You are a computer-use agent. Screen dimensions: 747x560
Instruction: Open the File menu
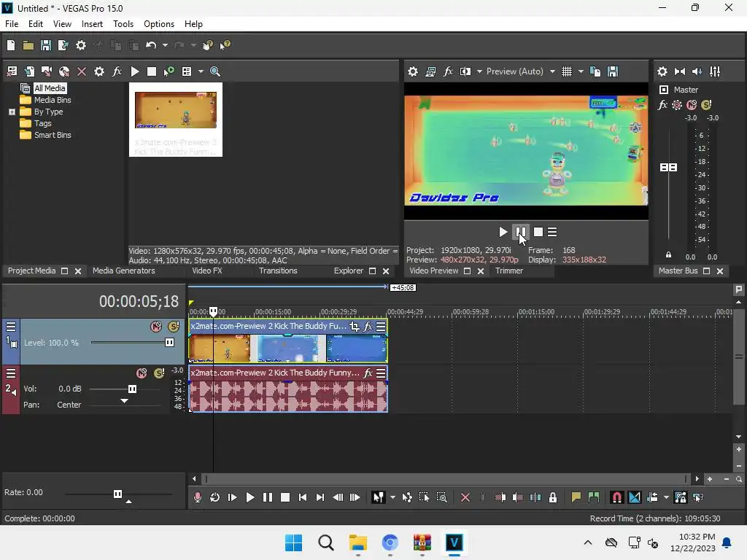coord(12,24)
